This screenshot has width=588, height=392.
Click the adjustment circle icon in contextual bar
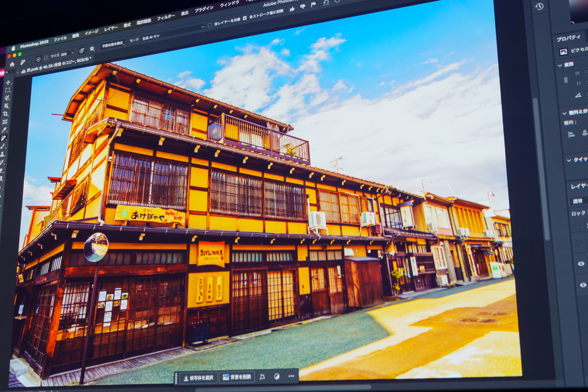(277, 377)
